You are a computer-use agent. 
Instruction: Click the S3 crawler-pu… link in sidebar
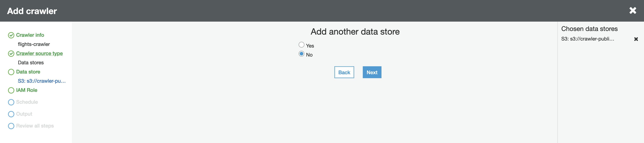(42, 81)
